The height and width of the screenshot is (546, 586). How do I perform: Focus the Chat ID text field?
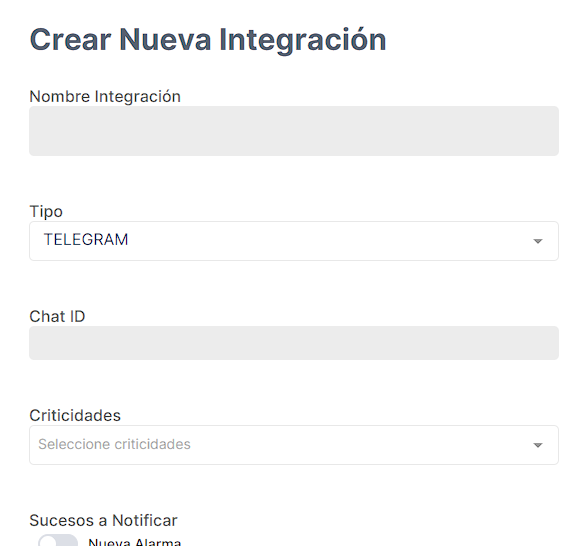(294, 343)
